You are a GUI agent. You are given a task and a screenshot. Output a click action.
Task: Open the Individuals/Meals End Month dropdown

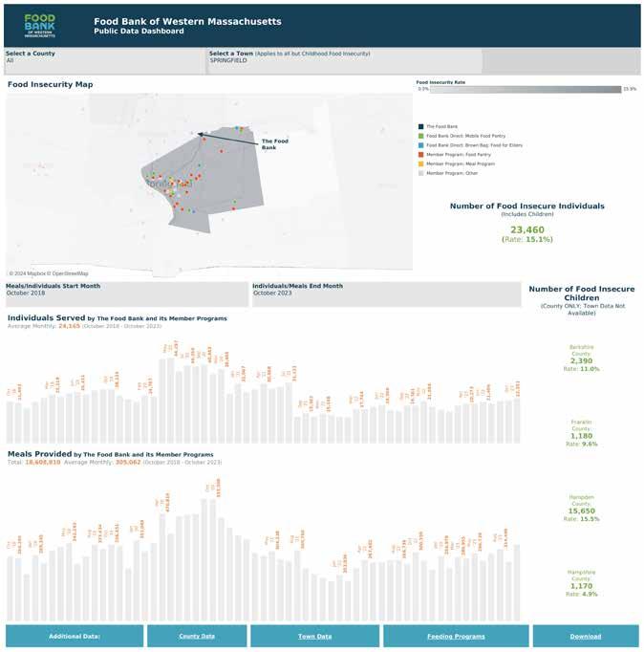point(386,294)
